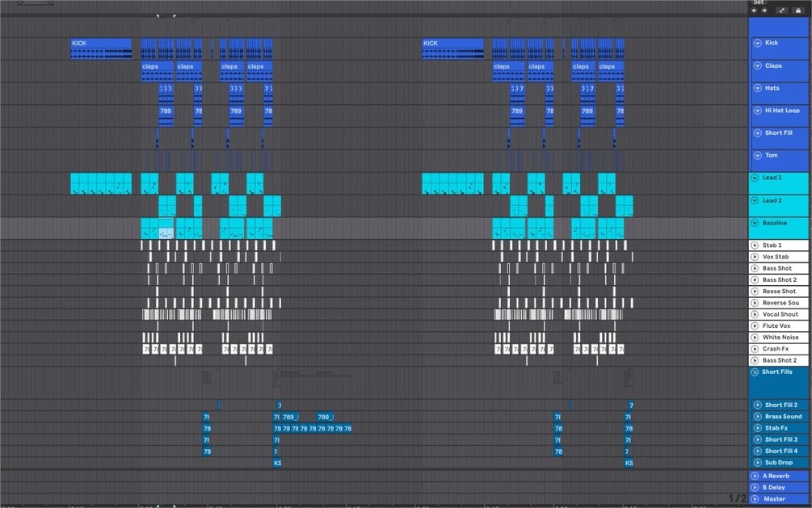The width and height of the screenshot is (812, 508).
Task: Click the Set locator button
Action: pyautogui.click(x=759, y=2)
